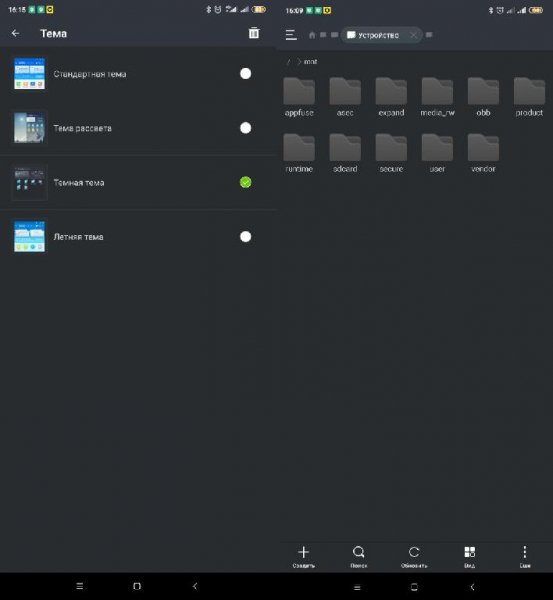This screenshot has width=553, height=600.
Task: Go to the home tab icon
Action: (312, 35)
